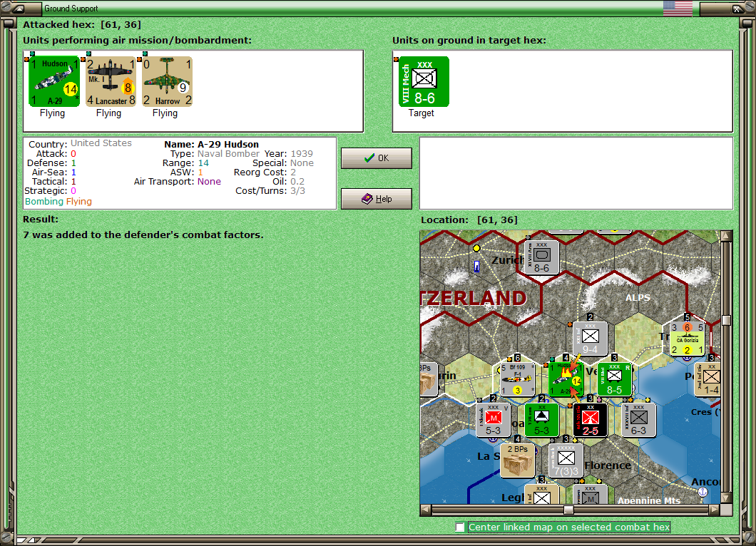The width and height of the screenshot is (756, 546).
Task: Click the red 5-3 Slovak motorized counter
Action: point(494,421)
